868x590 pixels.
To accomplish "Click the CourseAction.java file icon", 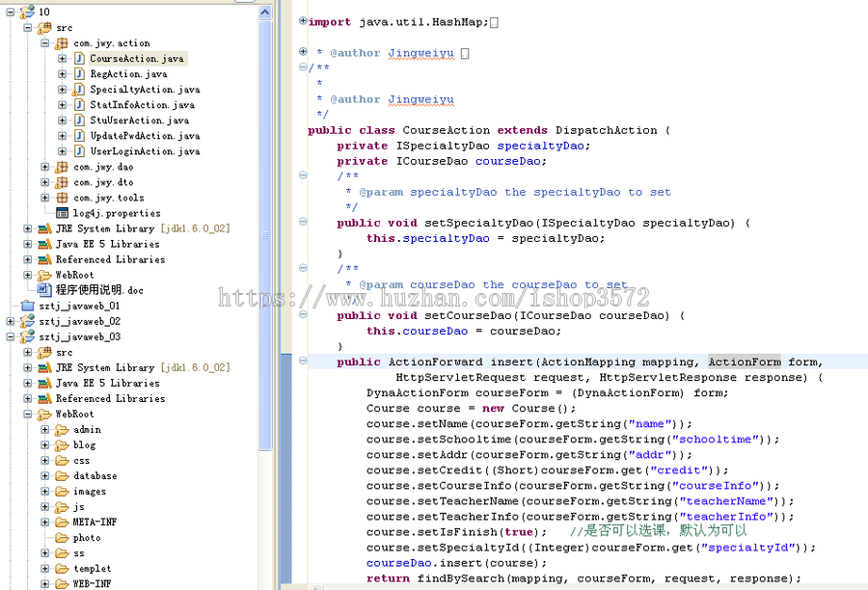I will tap(79, 58).
